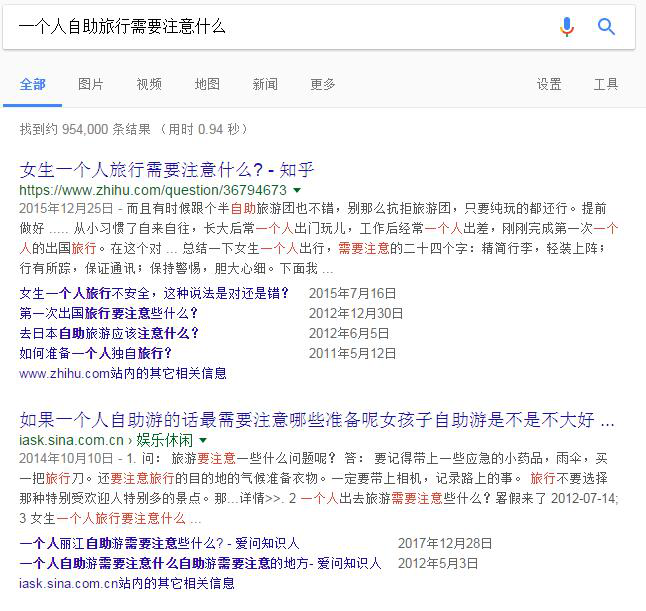Expand the 更多 (More) menu

[323, 84]
